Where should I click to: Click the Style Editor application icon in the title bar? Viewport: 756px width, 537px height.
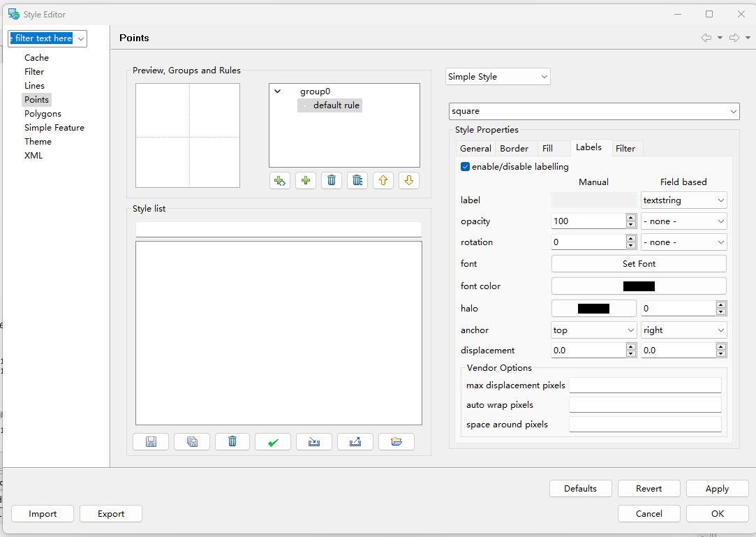click(x=14, y=14)
